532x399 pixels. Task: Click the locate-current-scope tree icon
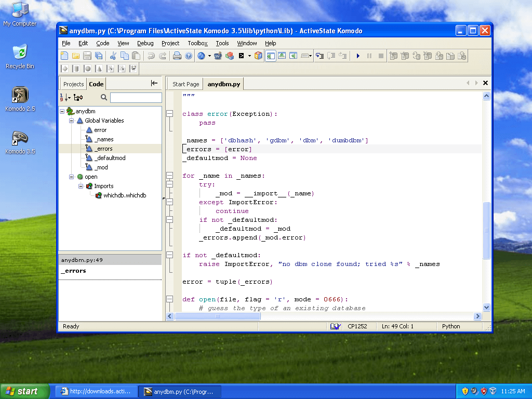click(78, 97)
